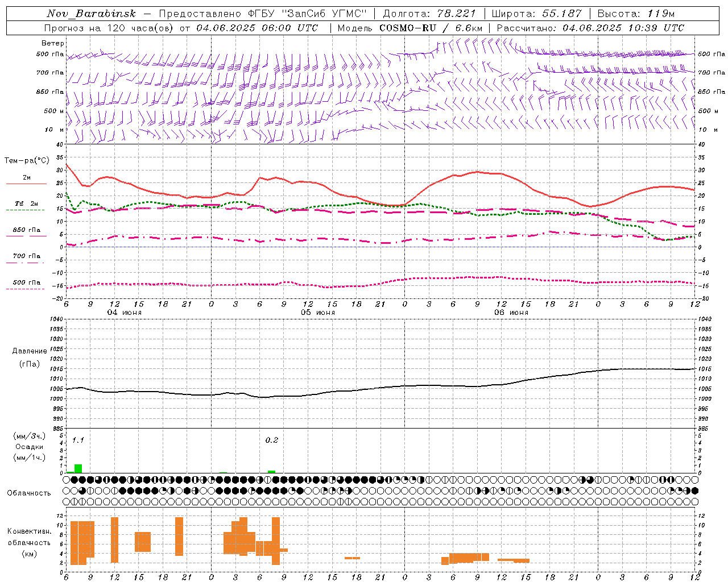Click the 'Модель COSMO-RU / 6.6км' text
728x582 pixels.
(x=410, y=28)
